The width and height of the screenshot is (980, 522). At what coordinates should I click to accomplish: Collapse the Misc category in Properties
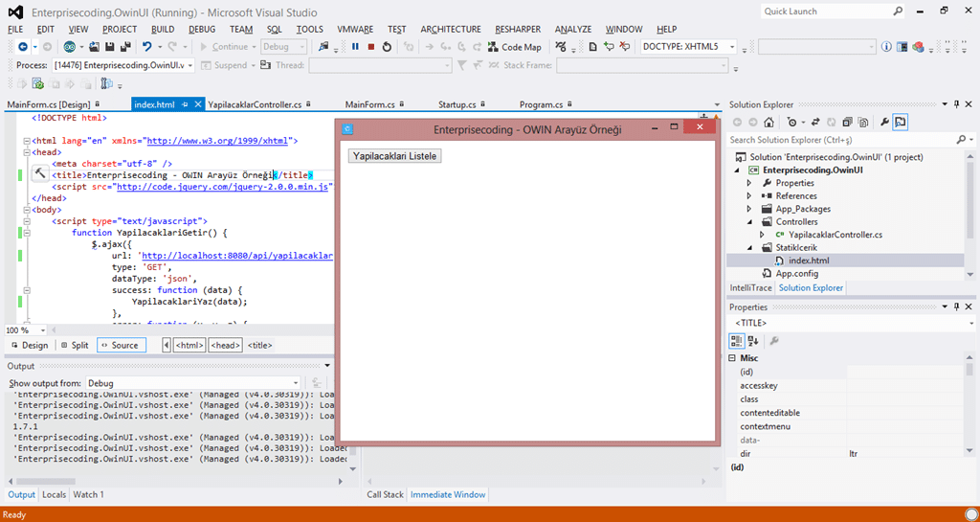732,358
